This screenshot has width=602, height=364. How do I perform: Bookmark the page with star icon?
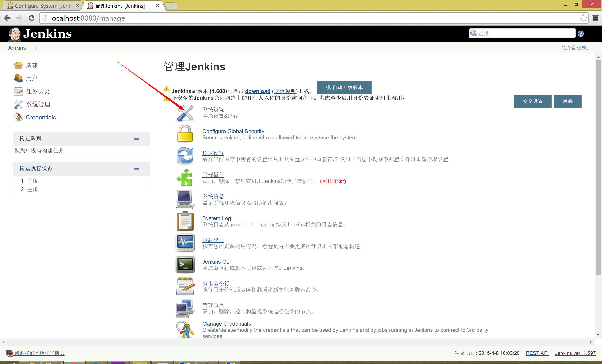pos(583,18)
